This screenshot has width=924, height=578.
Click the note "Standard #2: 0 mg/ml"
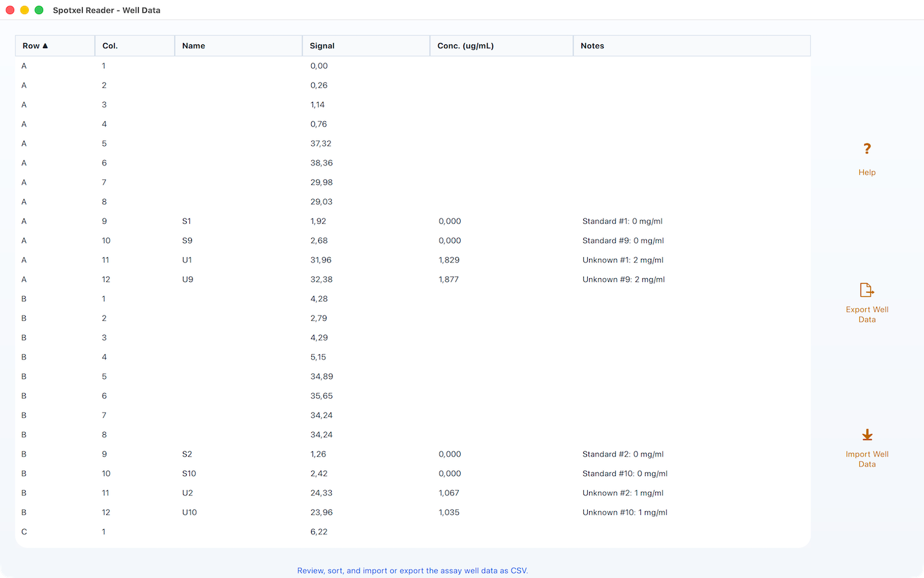point(623,454)
